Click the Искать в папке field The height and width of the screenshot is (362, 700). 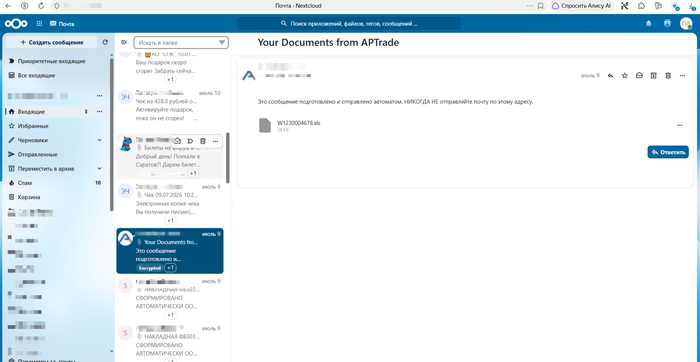tap(181, 42)
